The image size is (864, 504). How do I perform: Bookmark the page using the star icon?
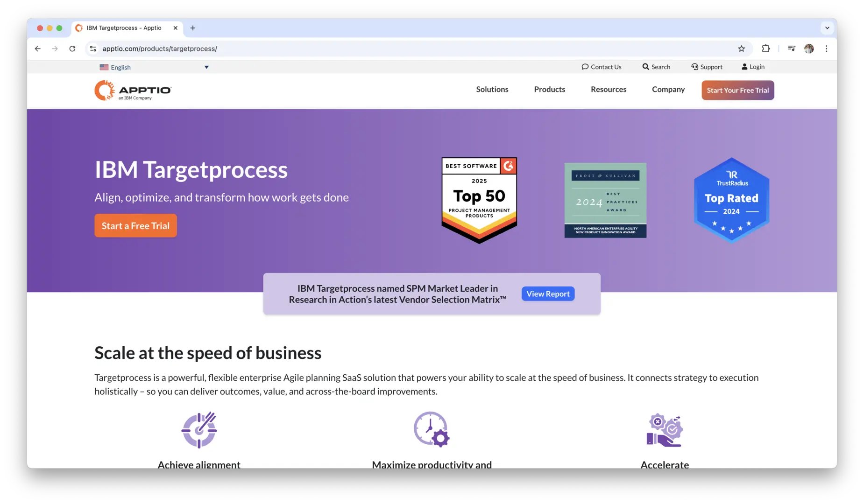click(741, 49)
